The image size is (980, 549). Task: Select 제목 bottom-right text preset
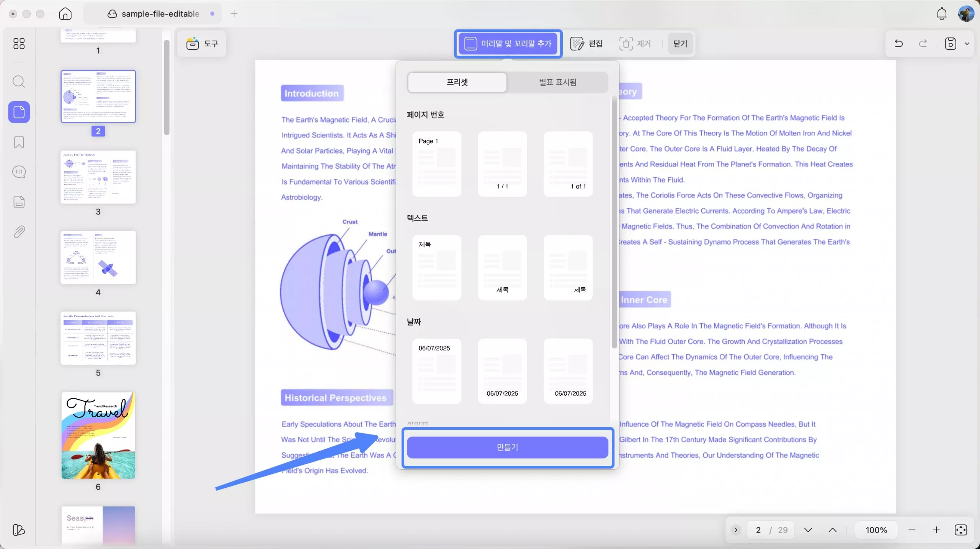pyautogui.click(x=568, y=267)
